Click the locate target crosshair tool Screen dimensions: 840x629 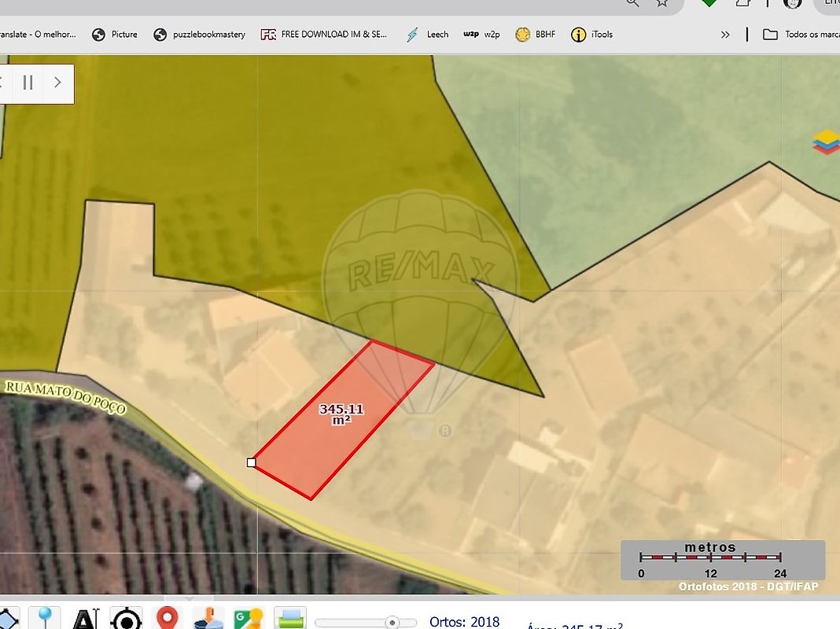(x=127, y=619)
